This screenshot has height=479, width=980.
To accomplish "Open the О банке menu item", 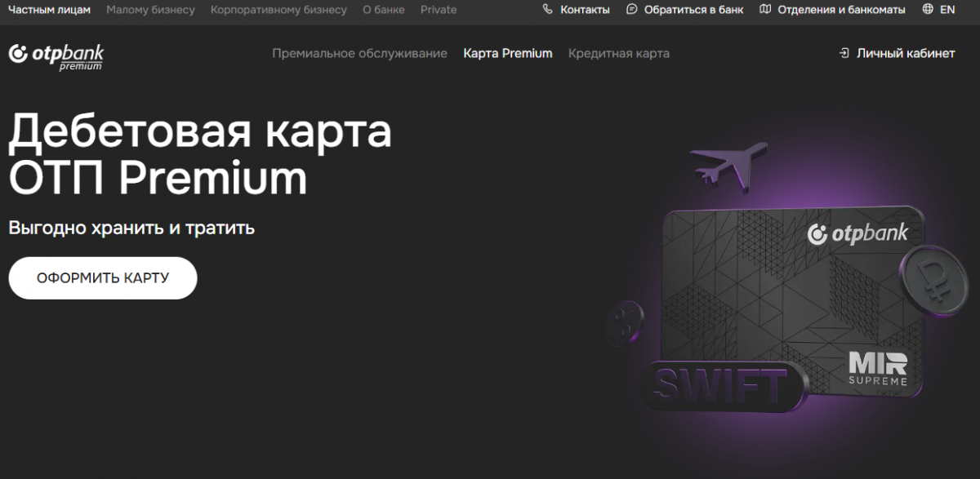I will point(383,10).
